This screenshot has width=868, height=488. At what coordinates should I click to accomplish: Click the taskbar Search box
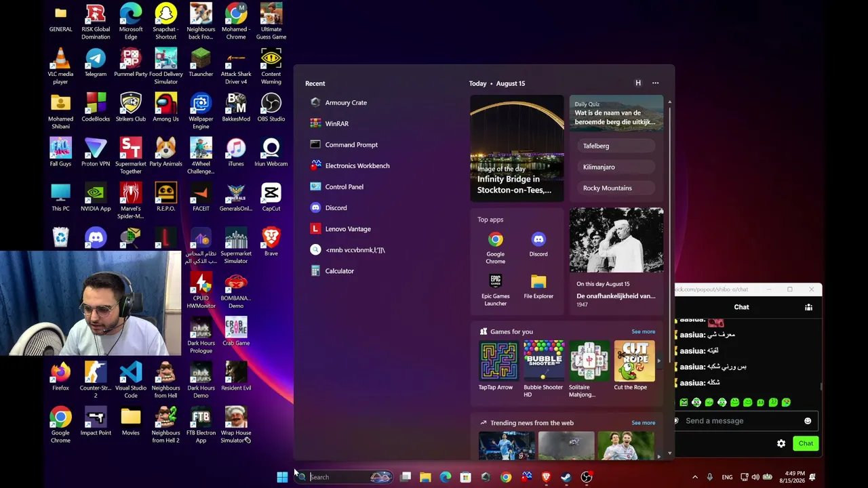[344, 477]
